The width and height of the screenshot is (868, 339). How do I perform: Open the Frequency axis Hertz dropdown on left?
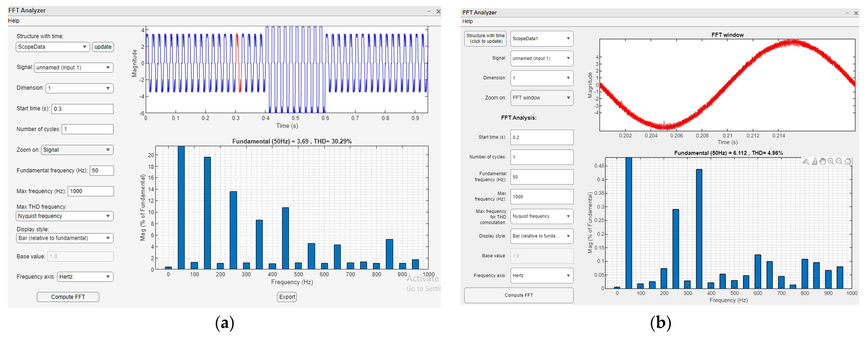point(85,277)
